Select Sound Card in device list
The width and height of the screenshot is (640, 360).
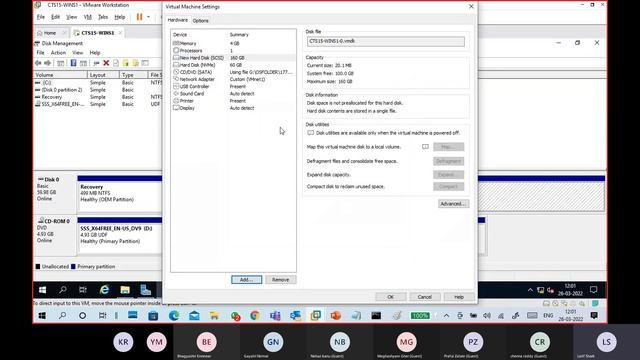click(233, 94)
